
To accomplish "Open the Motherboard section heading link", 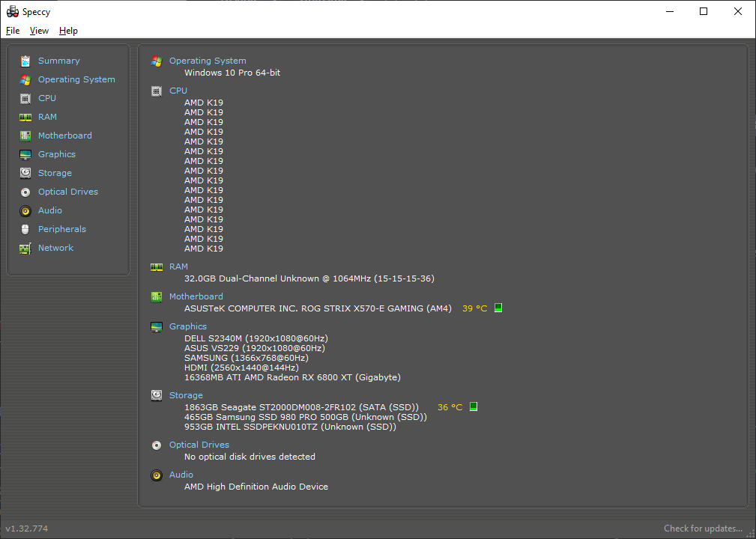I will tap(196, 296).
